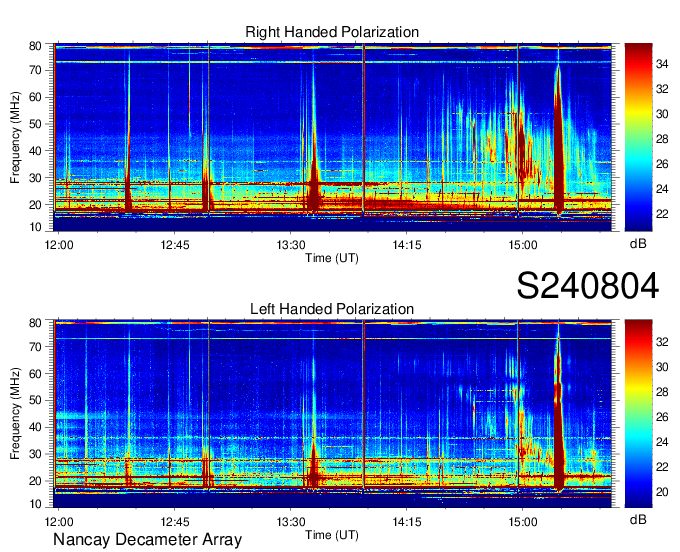Click the 70 MHz tick on the right-handed plot
Screen dimensions: 680x552
pyautogui.click(x=35, y=70)
